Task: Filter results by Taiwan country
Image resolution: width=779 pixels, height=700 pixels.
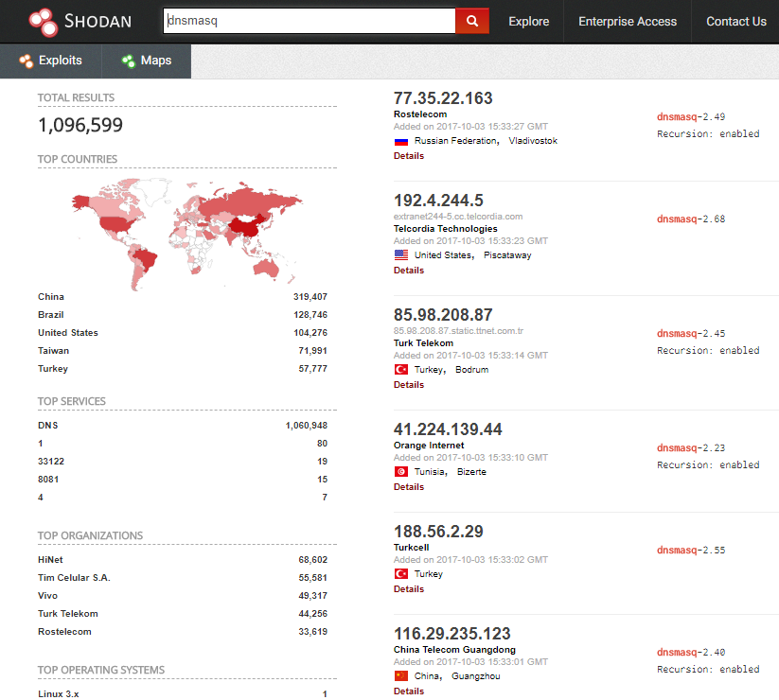Action: pos(54,351)
